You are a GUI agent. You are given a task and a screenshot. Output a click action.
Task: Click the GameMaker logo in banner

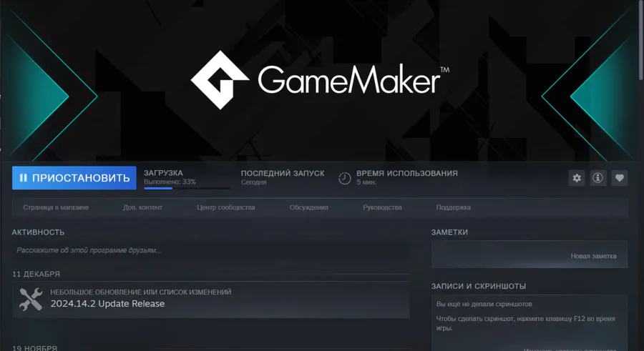[x=320, y=80]
